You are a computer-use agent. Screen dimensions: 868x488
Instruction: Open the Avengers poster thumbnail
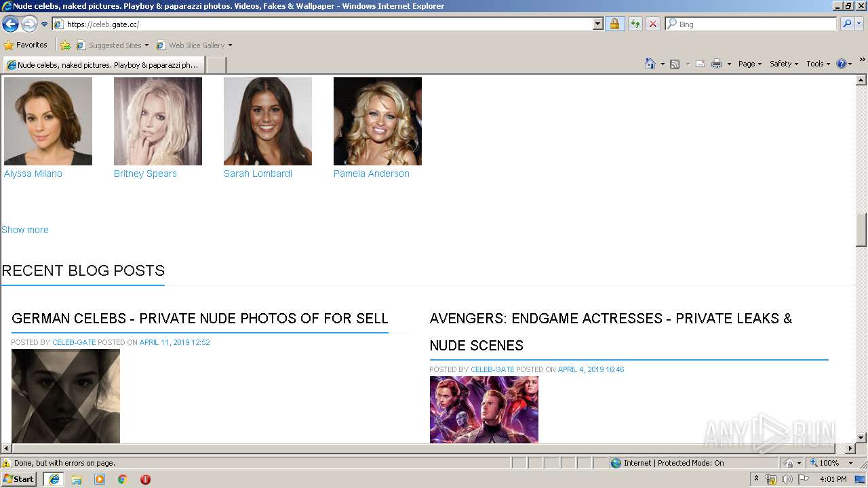484,410
